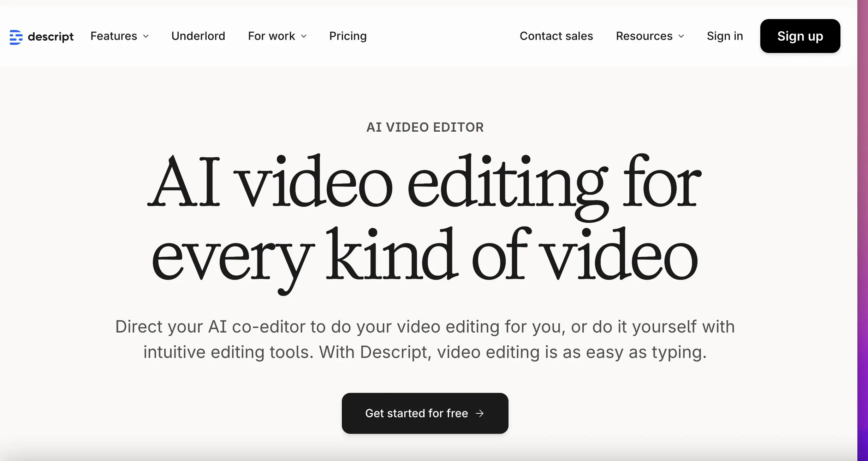Click the blue Descript logo icon
The width and height of the screenshot is (868, 461).
pos(16,37)
